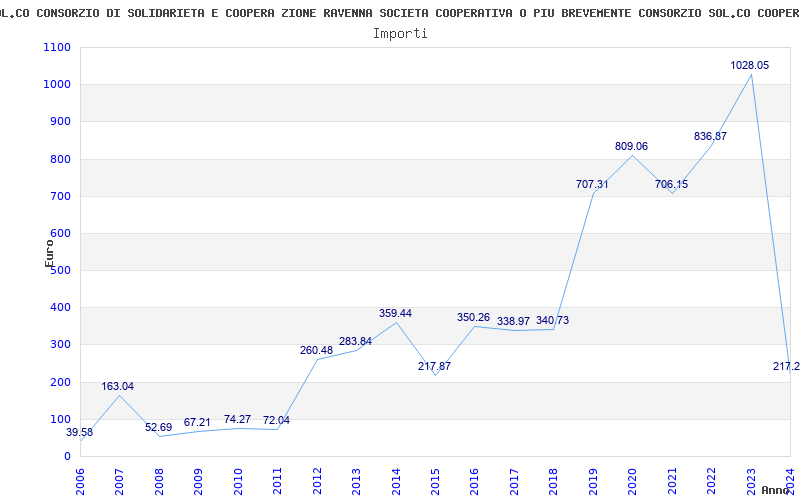This screenshot has width=800, height=500.
Task: Select the 2020 x-axis year label
Action: coord(633,481)
